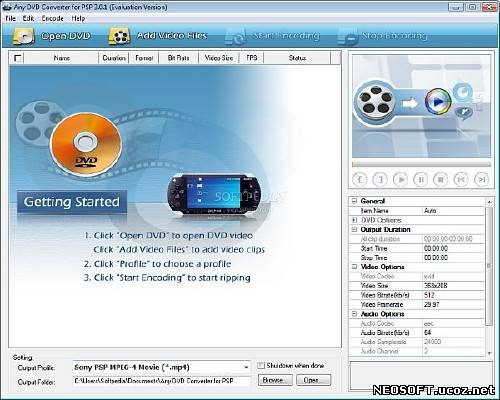Click the FPS column header
500x400 pixels.
pyautogui.click(x=252, y=58)
